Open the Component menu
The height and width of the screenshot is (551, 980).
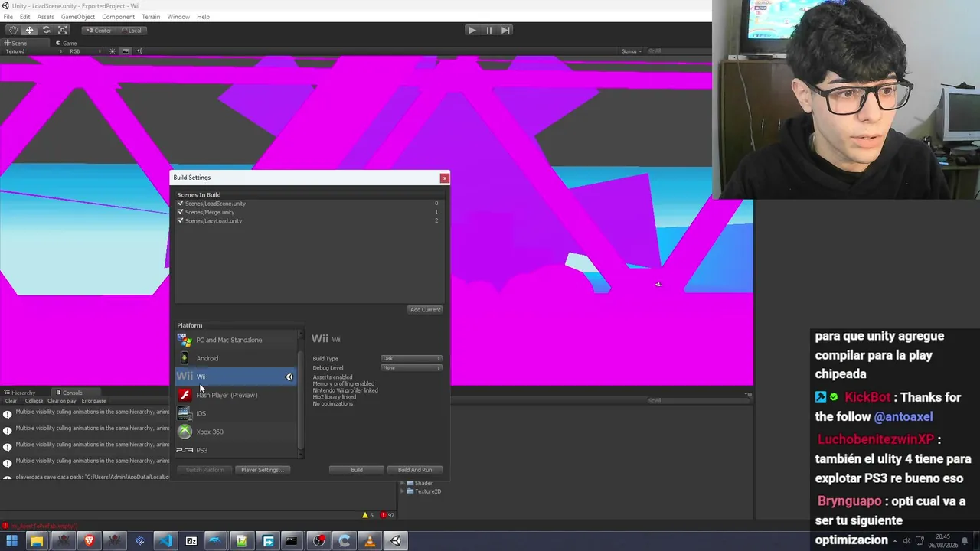pos(118,17)
